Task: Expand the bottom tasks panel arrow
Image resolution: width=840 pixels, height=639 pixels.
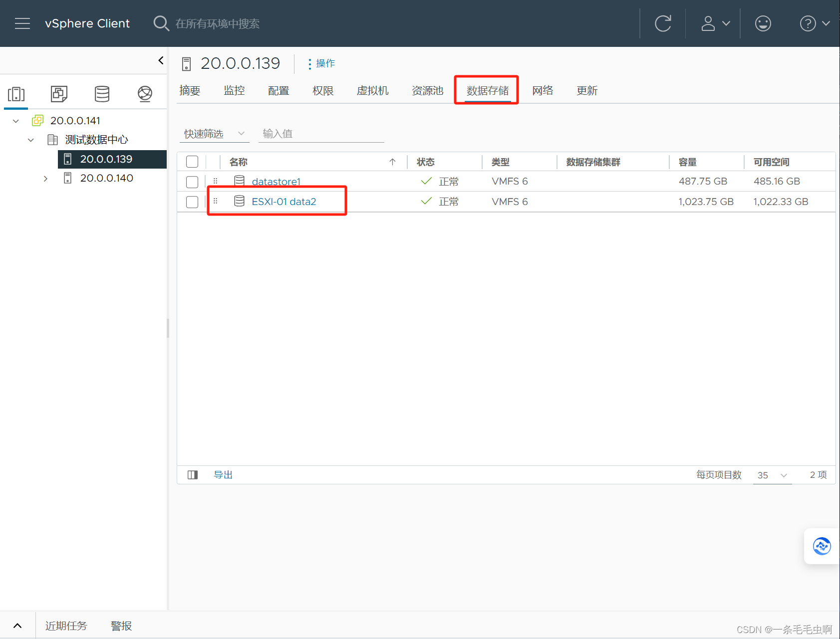Action: (17, 626)
